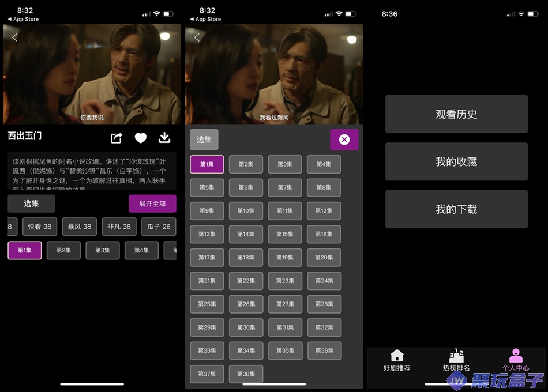Viewport: 548px width, 392px height.
Task: Open 观看历史 watch history
Action: pyautogui.click(x=456, y=114)
